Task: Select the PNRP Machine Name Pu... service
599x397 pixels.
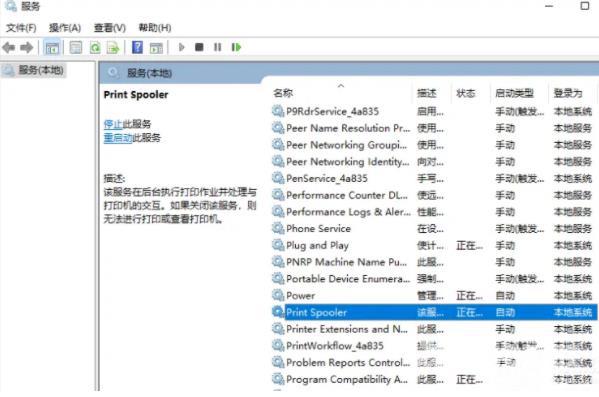Action: pyautogui.click(x=434, y=262)
